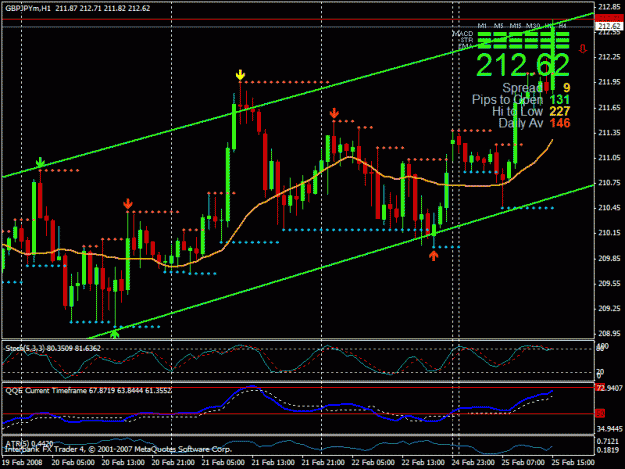Viewport: 625px width, 469px height.
Task: Click the orange up arrow below the 22 Feb low
Action: pos(433,255)
